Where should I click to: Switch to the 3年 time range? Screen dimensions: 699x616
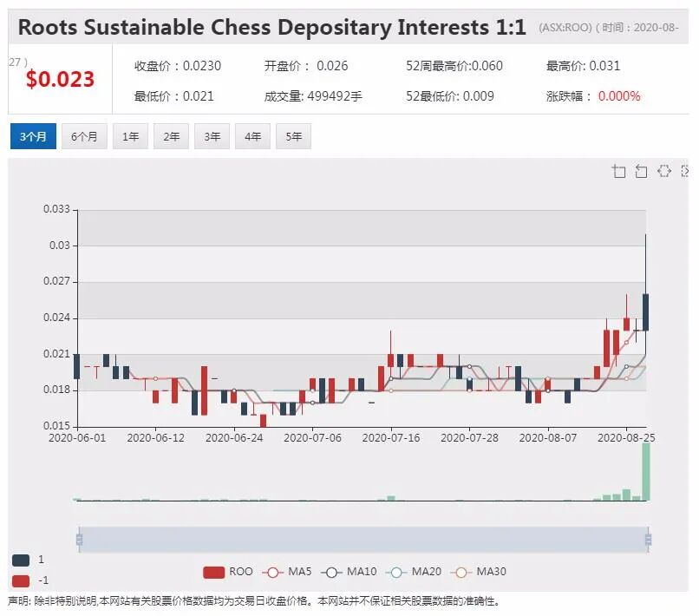[212, 136]
